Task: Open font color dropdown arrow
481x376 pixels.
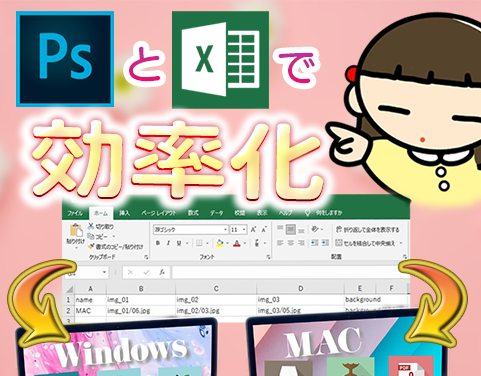Action: [245, 243]
